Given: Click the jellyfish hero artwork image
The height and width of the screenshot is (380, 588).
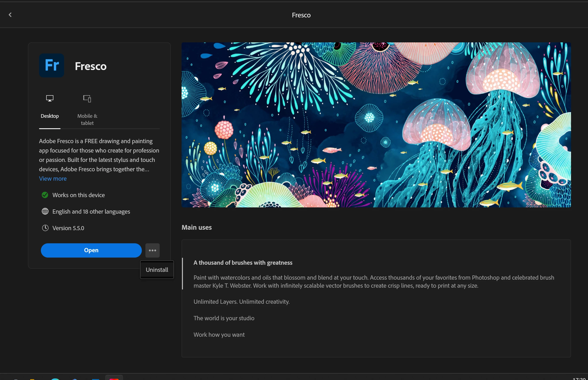Looking at the screenshot, I should click(x=376, y=125).
